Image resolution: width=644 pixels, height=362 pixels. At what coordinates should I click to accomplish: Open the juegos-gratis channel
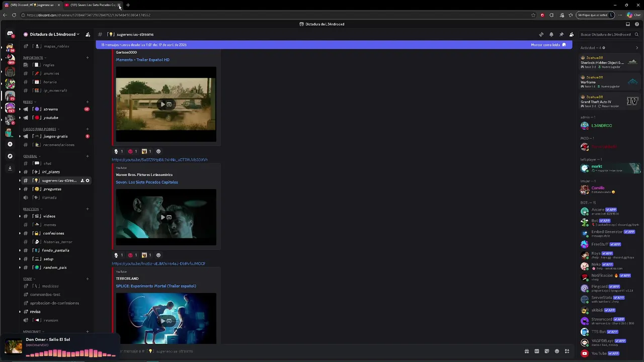(x=55, y=136)
